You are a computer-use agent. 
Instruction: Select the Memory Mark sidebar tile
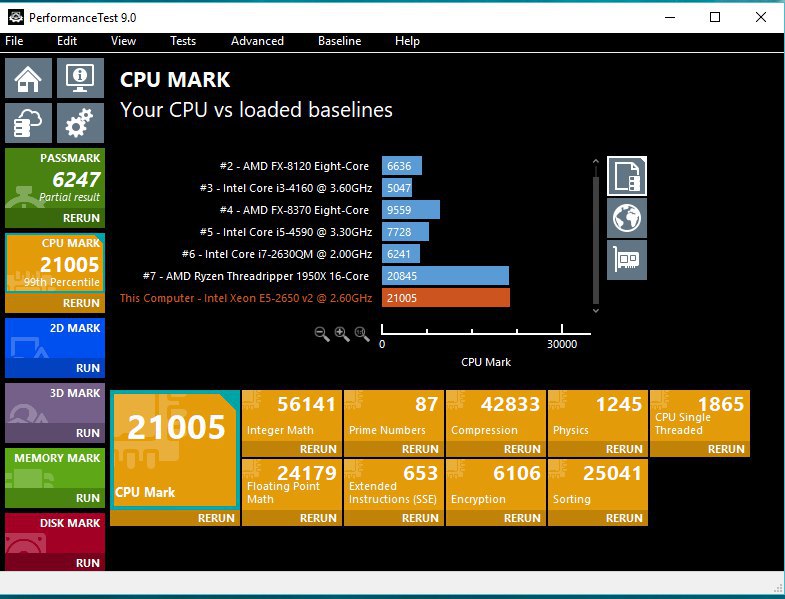(55, 468)
